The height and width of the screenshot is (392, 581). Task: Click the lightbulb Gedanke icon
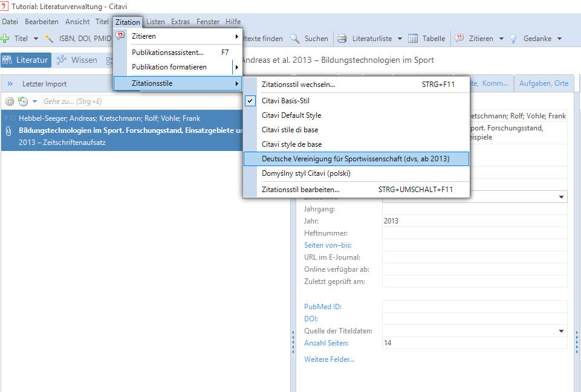(513, 39)
